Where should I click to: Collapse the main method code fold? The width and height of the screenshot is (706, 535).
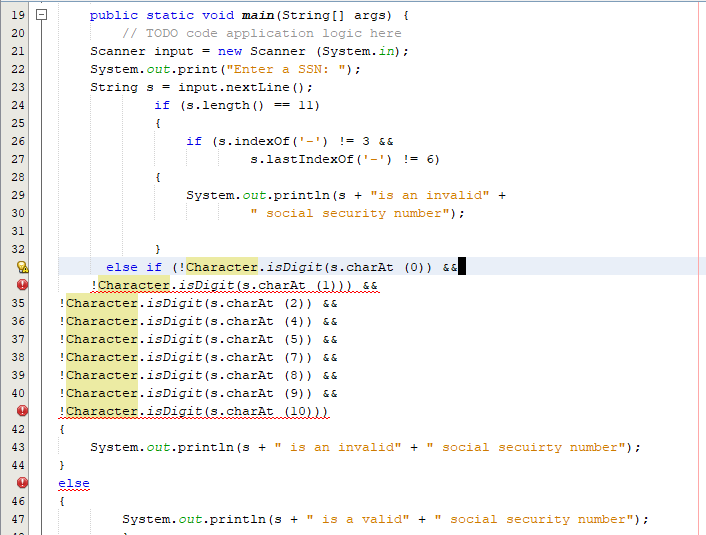(41, 15)
